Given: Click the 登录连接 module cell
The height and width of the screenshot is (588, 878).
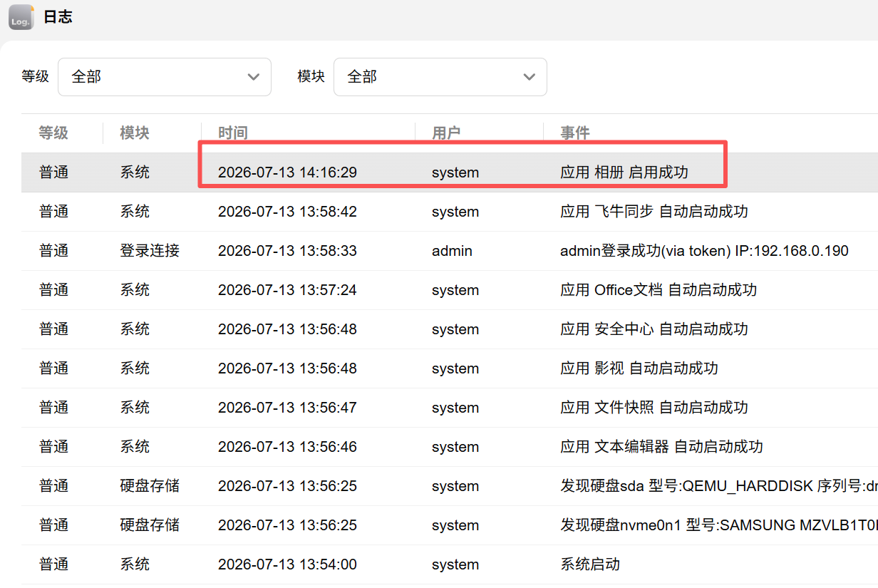Looking at the screenshot, I should [x=150, y=251].
